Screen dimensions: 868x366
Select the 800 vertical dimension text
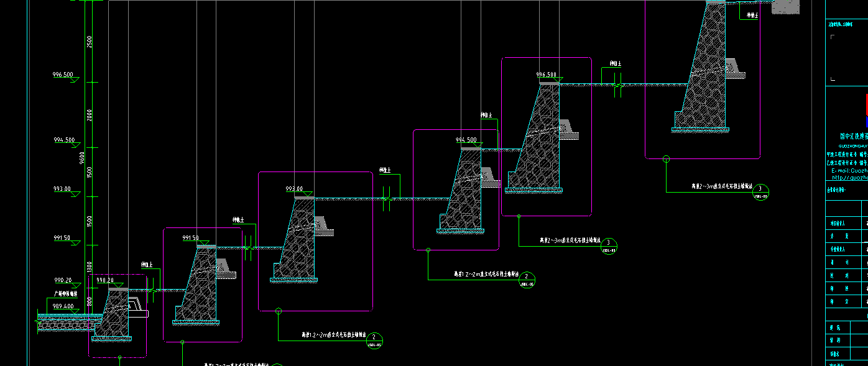pyautogui.click(x=90, y=303)
